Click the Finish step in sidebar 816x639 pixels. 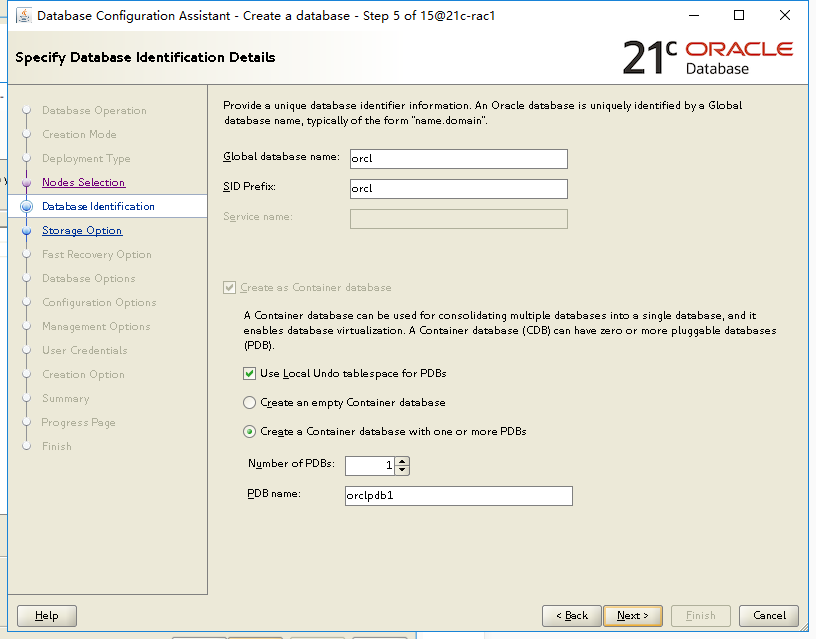pos(57,446)
